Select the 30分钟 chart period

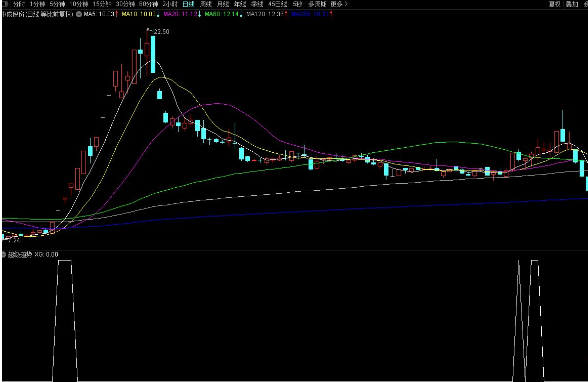coord(125,4)
